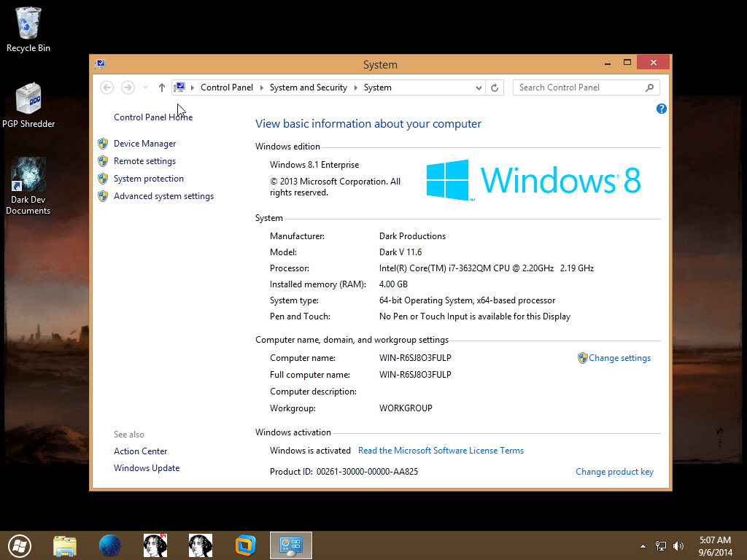Open Remote settings link

point(144,161)
